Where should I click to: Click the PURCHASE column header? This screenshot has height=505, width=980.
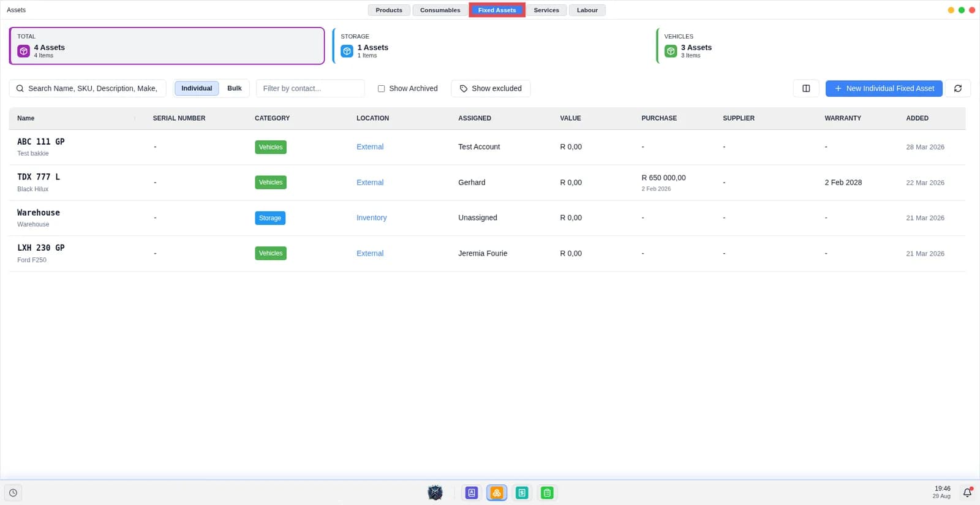tap(659, 118)
